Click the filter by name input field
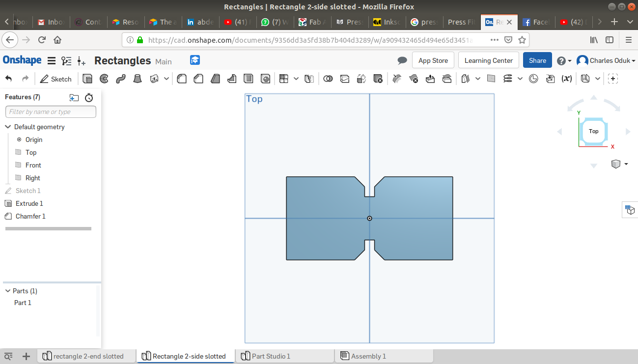This screenshot has width=638, height=364. [x=51, y=112]
